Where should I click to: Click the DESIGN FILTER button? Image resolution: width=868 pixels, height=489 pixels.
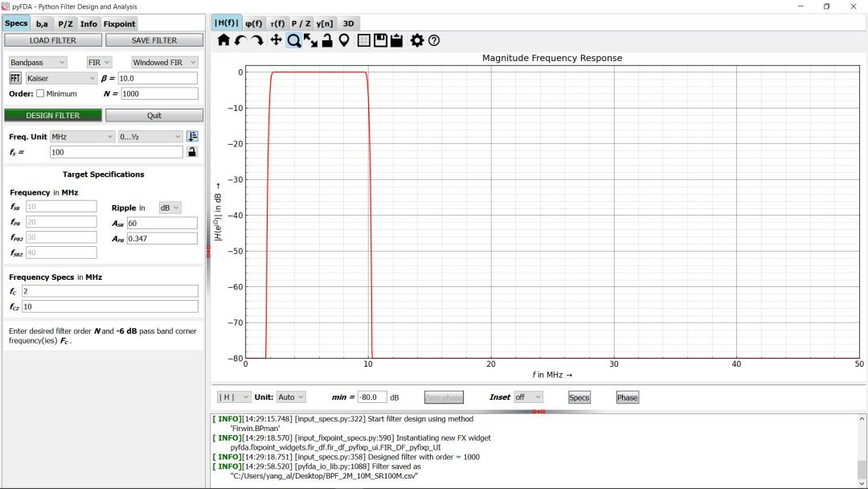(52, 115)
